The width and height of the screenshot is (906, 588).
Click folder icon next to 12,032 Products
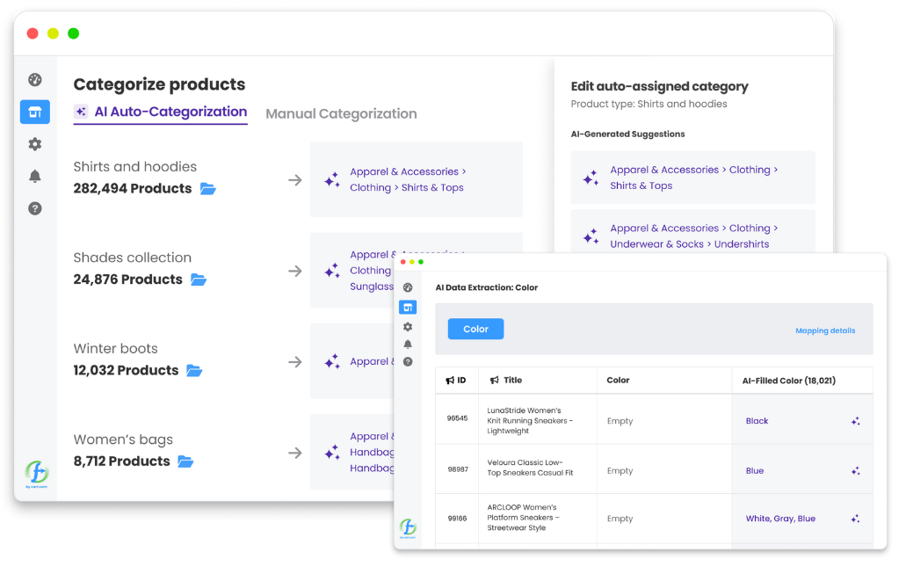194,371
